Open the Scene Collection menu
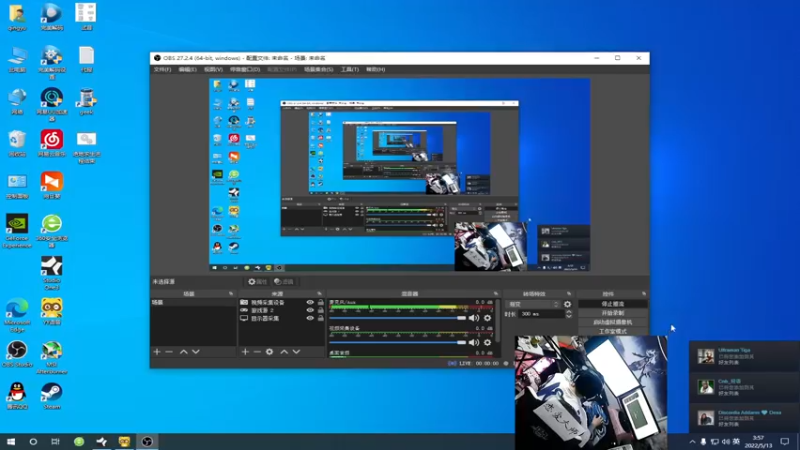Image resolution: width=800 pixels, height=450 pixels. [318, 69]
